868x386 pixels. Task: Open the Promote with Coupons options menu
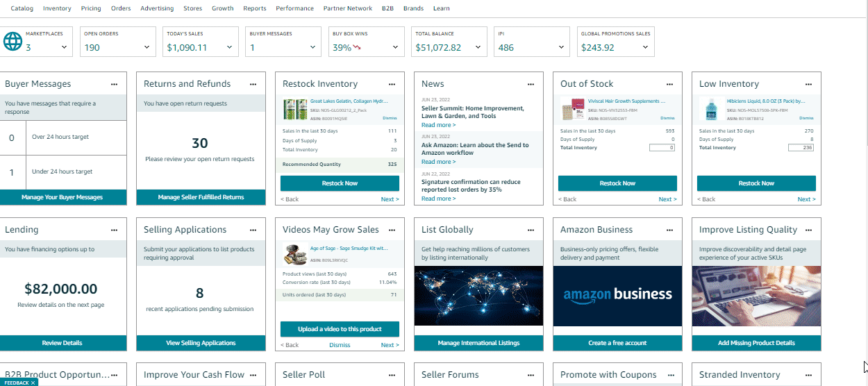click(x=670, y=375)
